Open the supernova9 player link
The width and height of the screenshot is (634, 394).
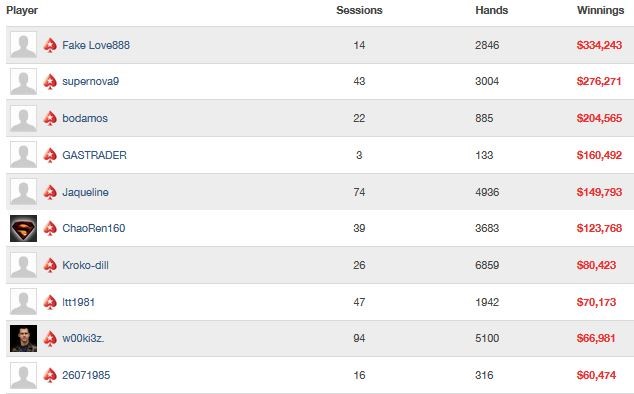(91, 81)
